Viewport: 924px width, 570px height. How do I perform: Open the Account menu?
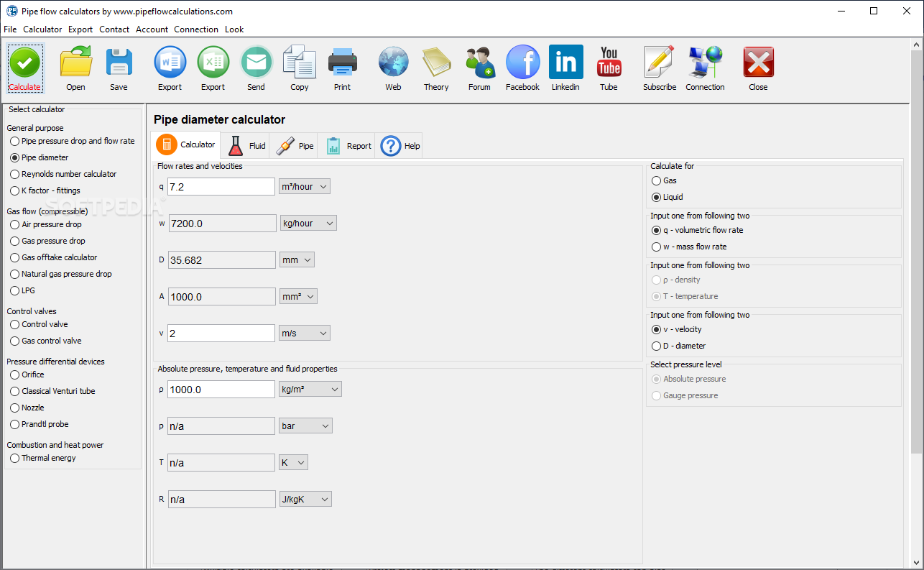click(152, 29)
